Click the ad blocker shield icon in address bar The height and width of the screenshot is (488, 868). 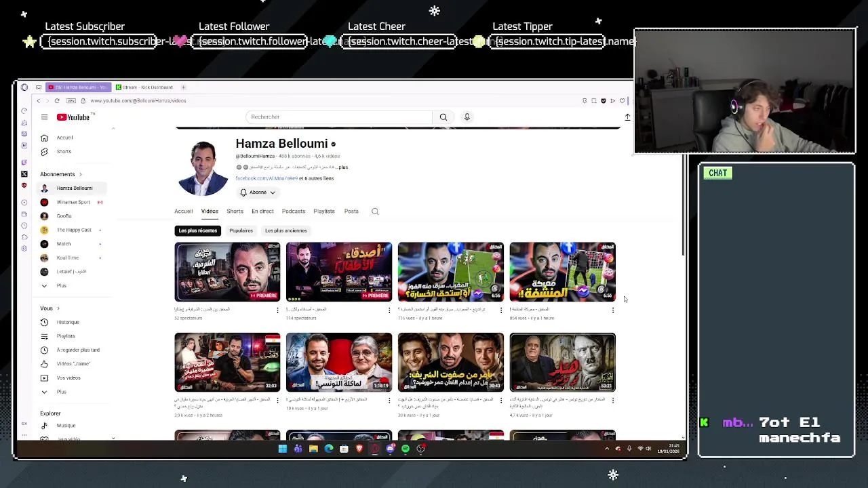coord(604,101)
